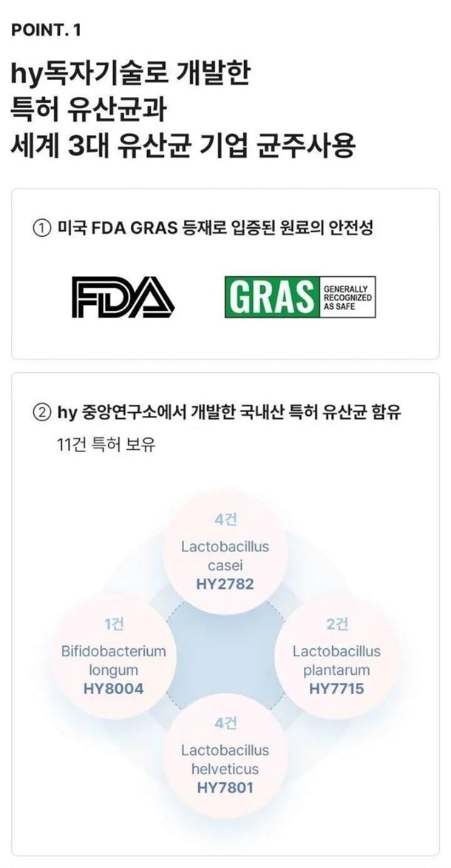The width and height of the screenshot is (451, 868).
Task: Select the Lactobacillus helveticus HY7801 circle
Action: pos(225,756)
